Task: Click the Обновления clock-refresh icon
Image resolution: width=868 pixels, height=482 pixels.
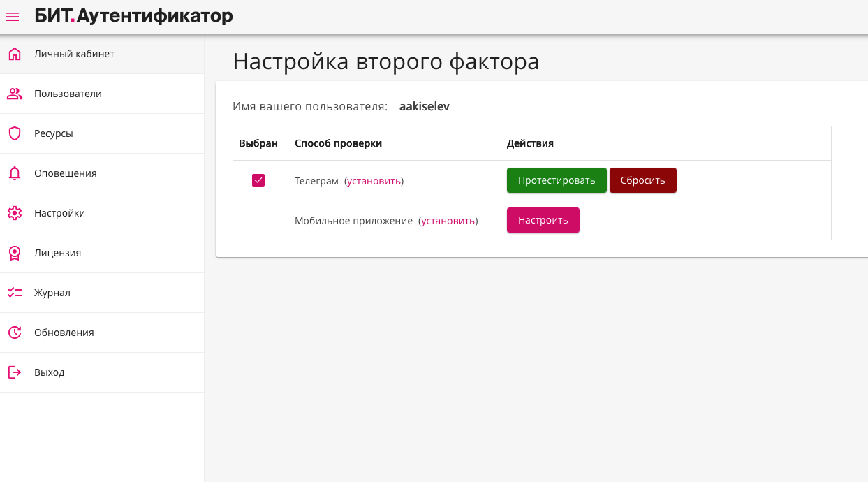Action: (x=15, y=333)
